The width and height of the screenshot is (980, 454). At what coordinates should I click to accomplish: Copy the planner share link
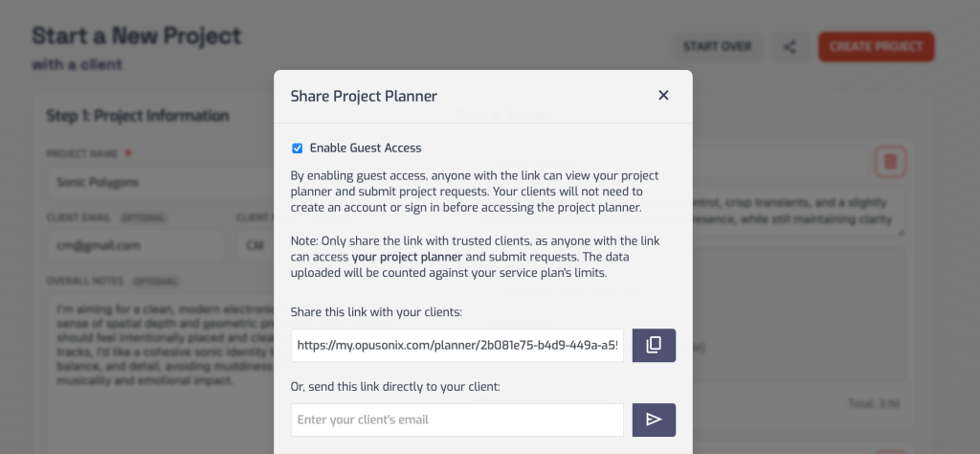click(x=654, y=345)
